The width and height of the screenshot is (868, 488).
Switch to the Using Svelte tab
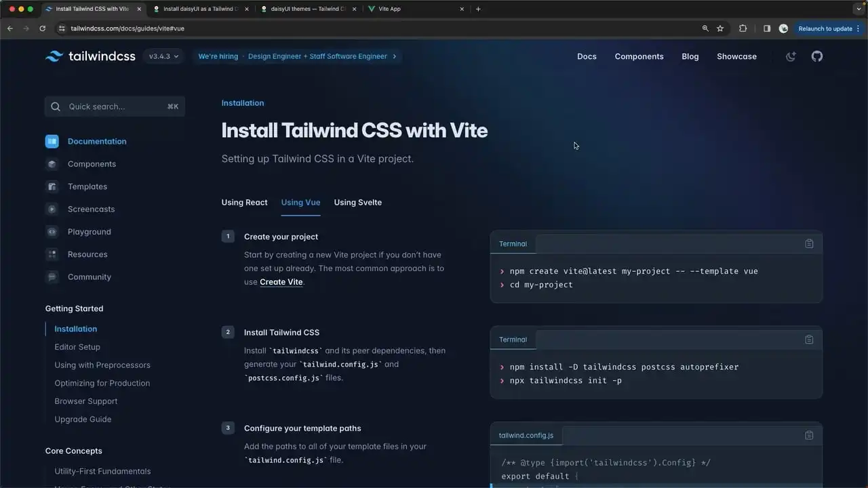click(x=358, y=202)
